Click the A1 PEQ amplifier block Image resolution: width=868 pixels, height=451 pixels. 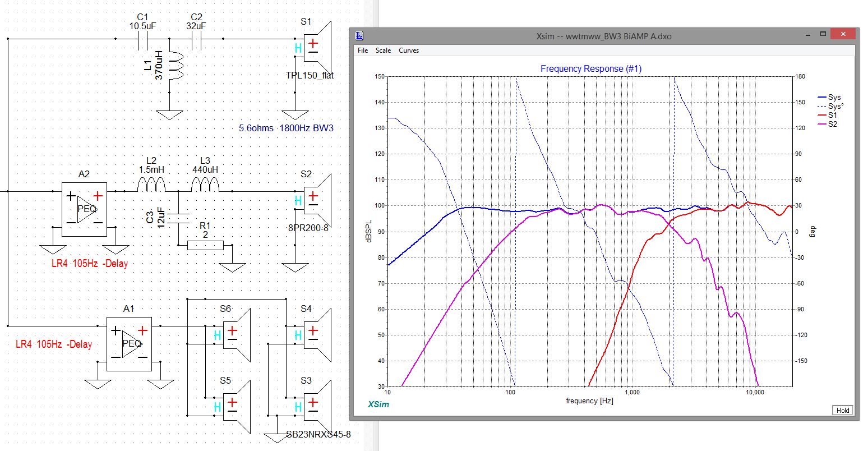coord(129,343)
